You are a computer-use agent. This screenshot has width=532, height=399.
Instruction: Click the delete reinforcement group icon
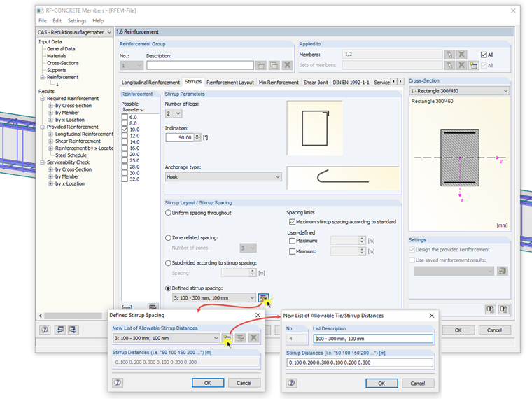coord(288,65)
